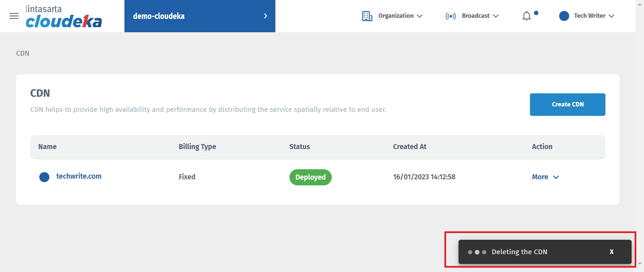The height and width of the screenshot is (272, 644).
Task: Click the Lintasarta Cloudeka logo
Action: click(x=64, y=16)
